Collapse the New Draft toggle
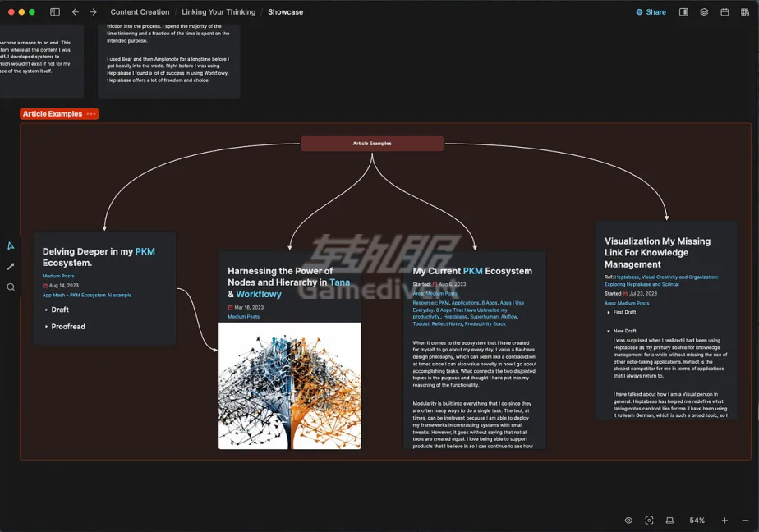 tap(609, 332)
